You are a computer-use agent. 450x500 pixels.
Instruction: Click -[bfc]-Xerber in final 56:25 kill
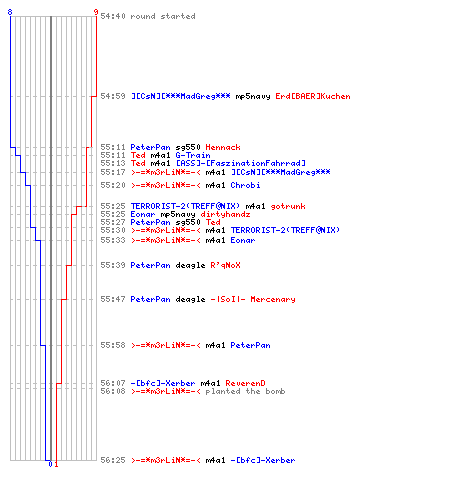(263, 460)
